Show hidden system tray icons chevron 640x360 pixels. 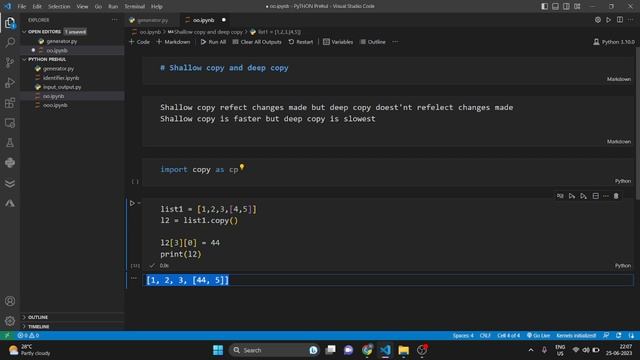click(x=531, y=350)
